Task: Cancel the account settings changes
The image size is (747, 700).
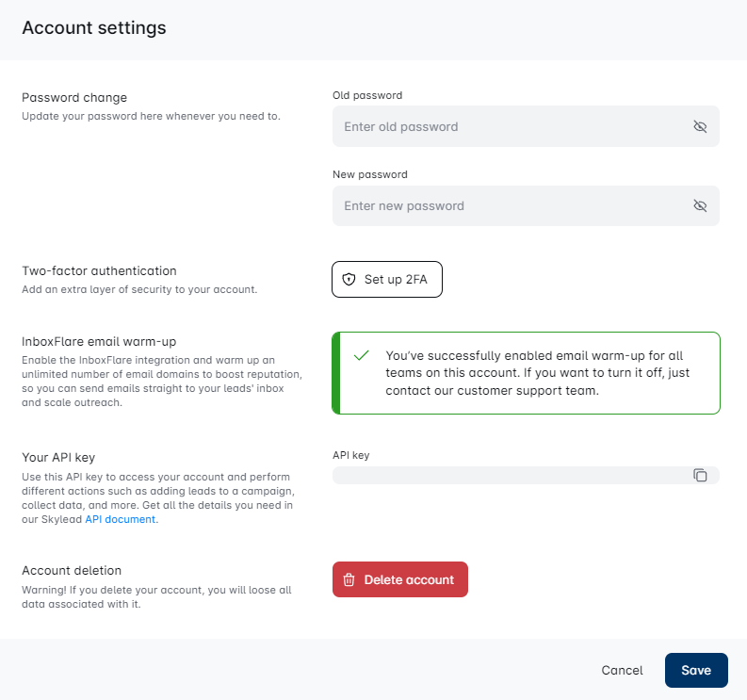Action: (x=622, y=671)
